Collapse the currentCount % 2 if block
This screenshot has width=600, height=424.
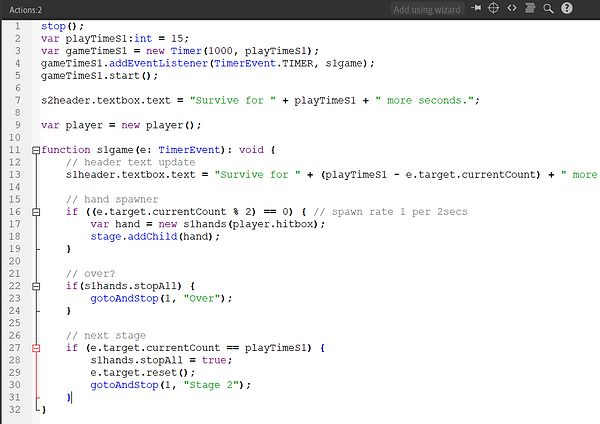pyautogui.click(x=36, y=212)
